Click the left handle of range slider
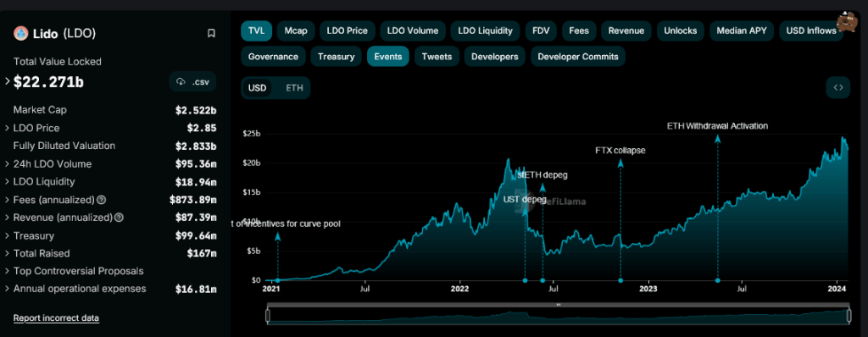 click(x=268, y=316)
